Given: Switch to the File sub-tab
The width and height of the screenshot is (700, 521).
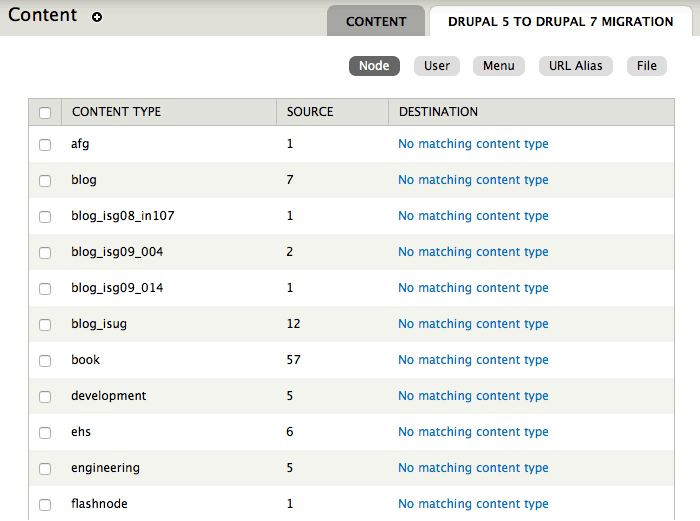Looking at the screenshot, I should click(x=646, y=66).
